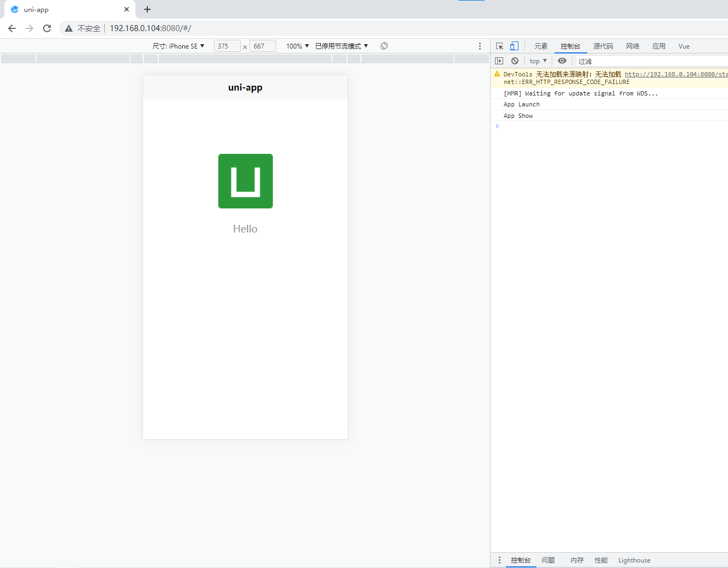The height and width of the screenshot is (568, 728).
Task: Close the uni-app browser tab
Action: (127, 9)
